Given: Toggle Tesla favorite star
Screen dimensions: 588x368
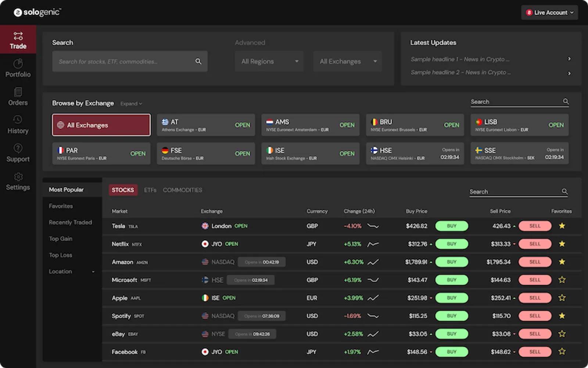Looking at the screenshot, I should coord(562,226).
